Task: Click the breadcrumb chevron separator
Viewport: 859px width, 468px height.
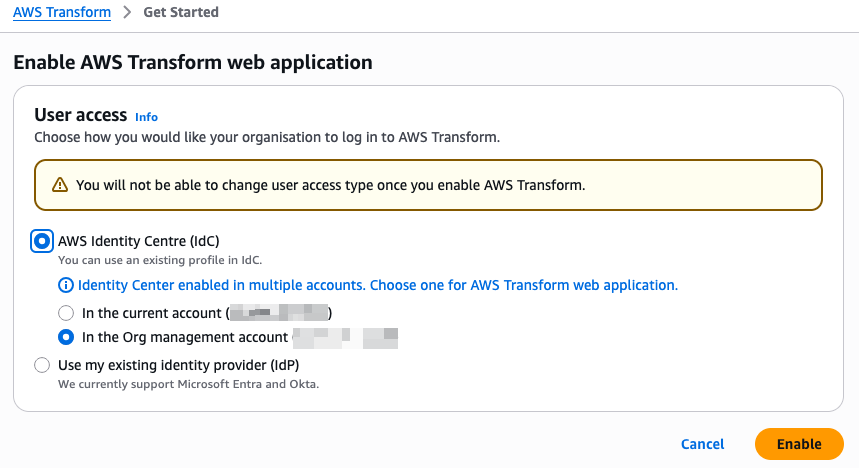Action: (128, 13)
